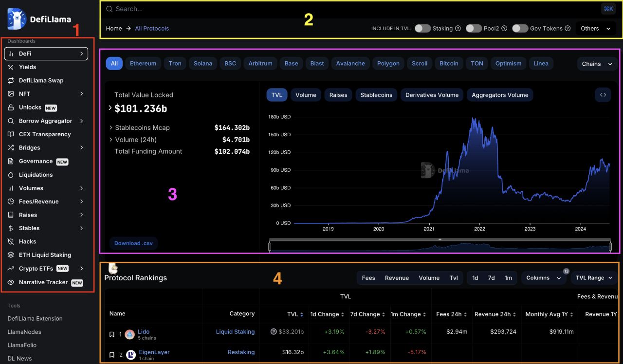This screenshot has width=623, height=364.
Task: Go to the Home breadcrumb
Action: (x=114, y=28)
